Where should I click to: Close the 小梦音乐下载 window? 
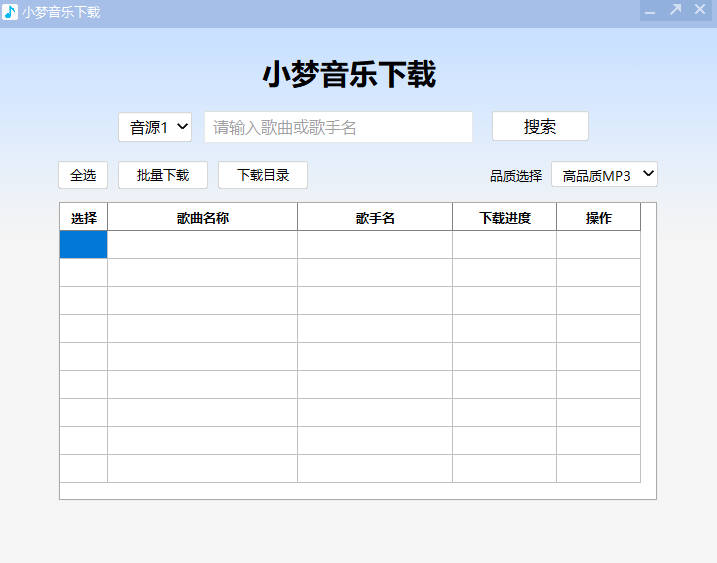pos(700,10)
